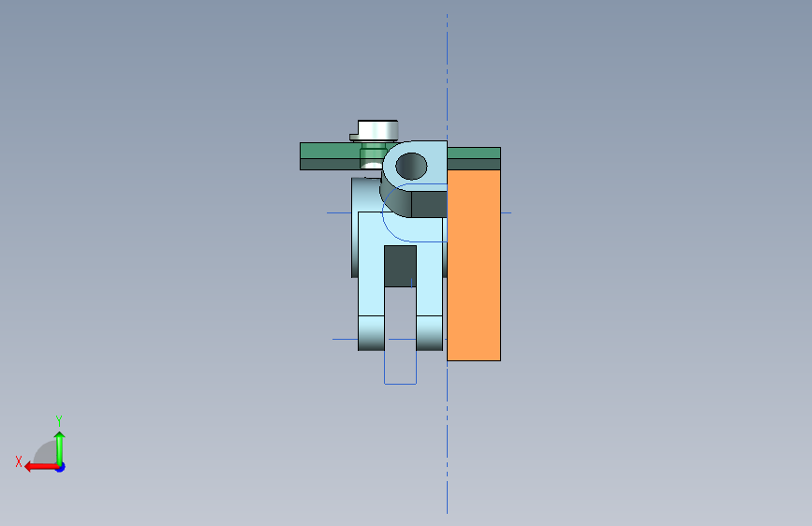
Task: Click the round hole in the bracket
Action: tap(411, 167)
